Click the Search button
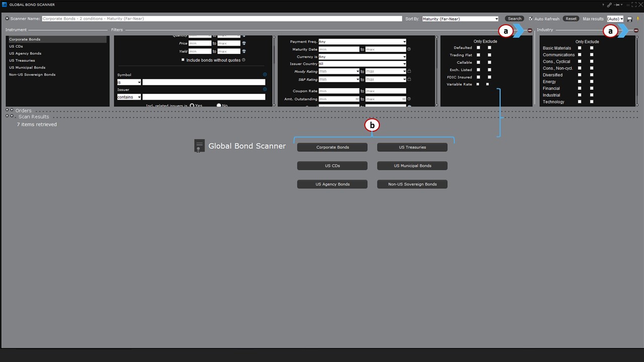 pos(514,19)
